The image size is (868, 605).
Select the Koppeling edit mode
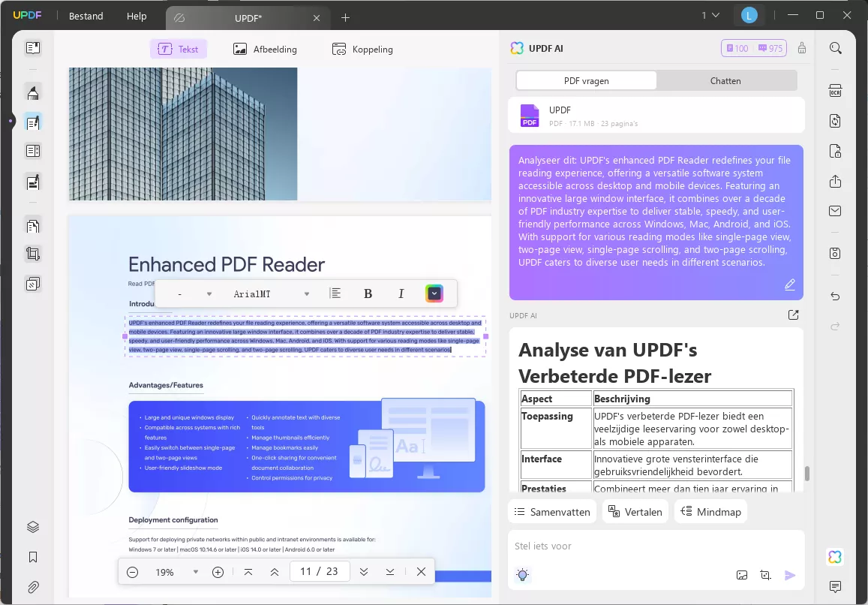(x=362, y=50)
